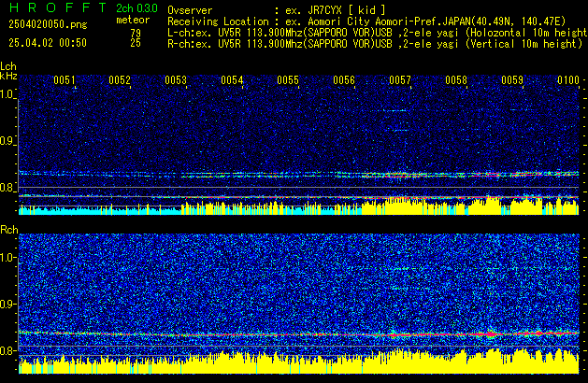Click the Lch 0.9 kHz axis label
The width and height of the screenshot is (588, 383).
[7, 141]
